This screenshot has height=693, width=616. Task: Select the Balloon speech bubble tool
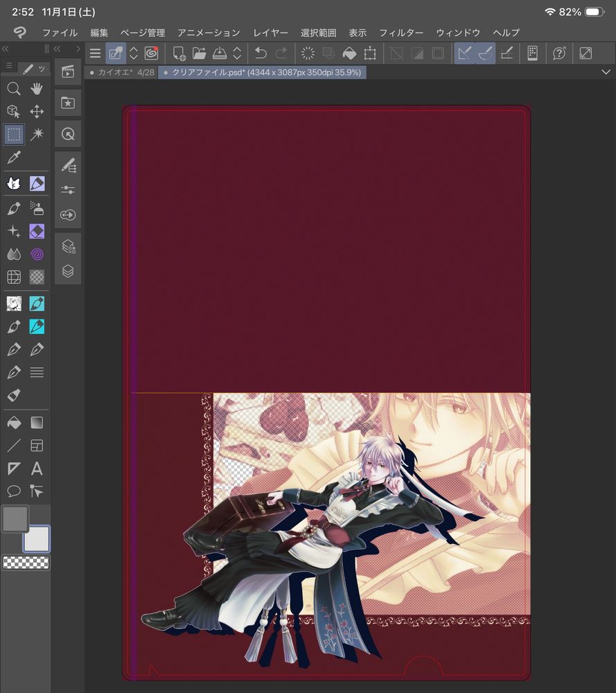tap(14, 491)
